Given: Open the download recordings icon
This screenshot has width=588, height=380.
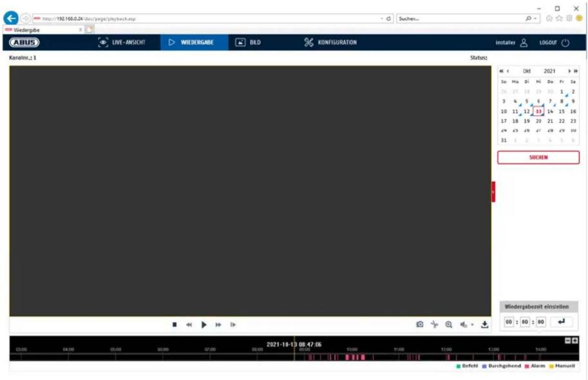Looking at the screenshot, I should (x=485, y=325).
